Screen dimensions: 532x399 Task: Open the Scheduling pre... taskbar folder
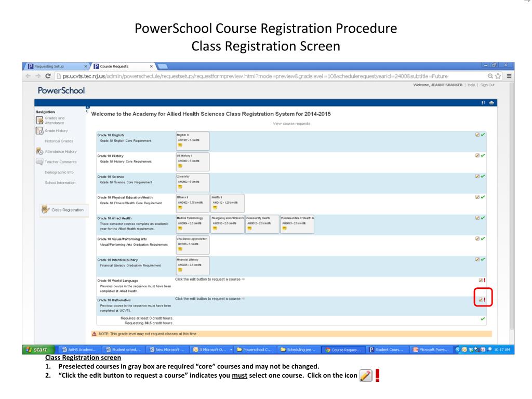click(298, 350)
